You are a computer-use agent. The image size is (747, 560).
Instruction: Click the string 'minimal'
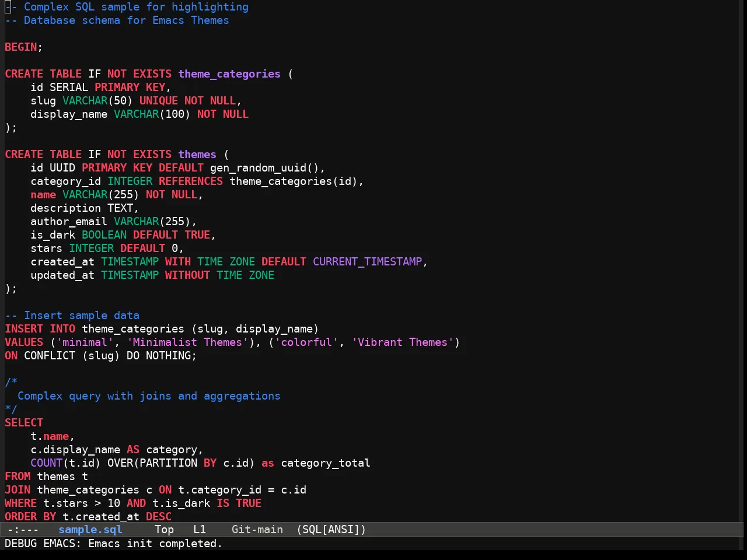[85, 342]
